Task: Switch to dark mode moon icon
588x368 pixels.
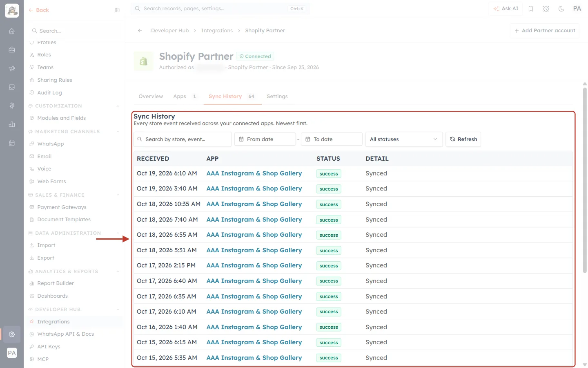Action: pyautogui.click(x=561, y=9)
